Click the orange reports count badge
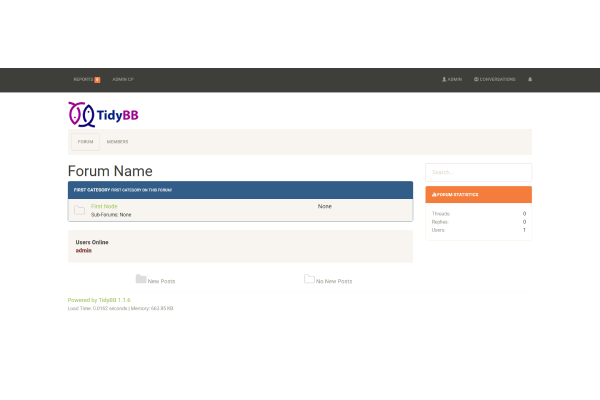The image size is (600, 400). click(x=97, y=80)
